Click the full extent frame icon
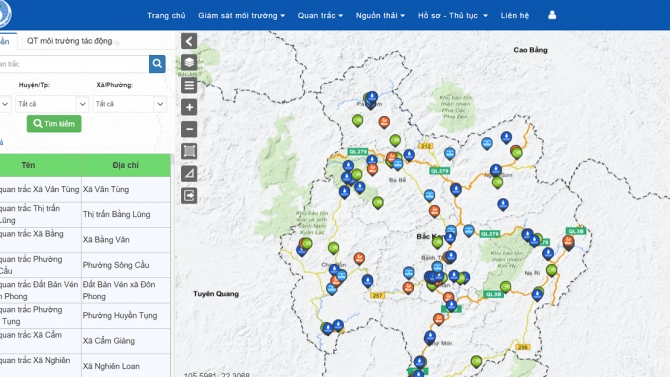The height and width of the screenshot is (377, 670). coord(189,151)
